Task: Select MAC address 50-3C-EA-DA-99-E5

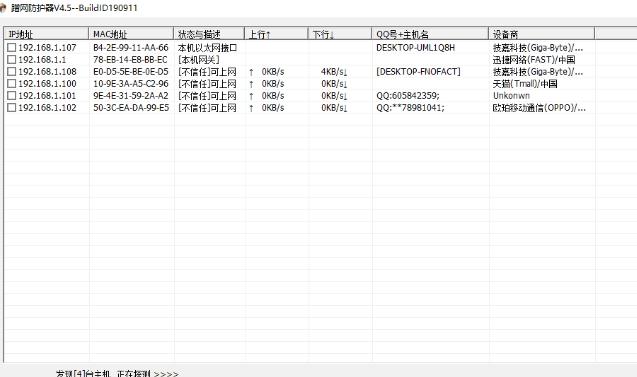Action: coord(131,108)
